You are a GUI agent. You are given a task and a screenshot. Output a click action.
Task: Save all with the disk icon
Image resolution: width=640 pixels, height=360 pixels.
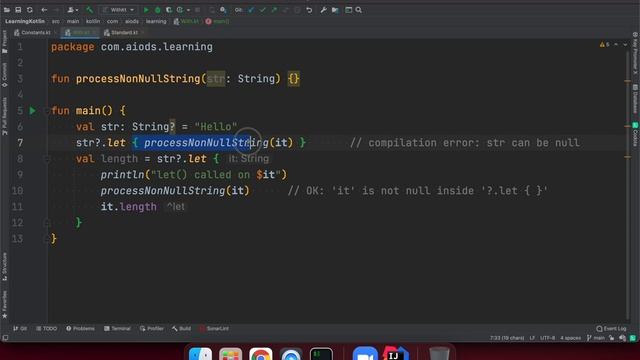(18, 10)
